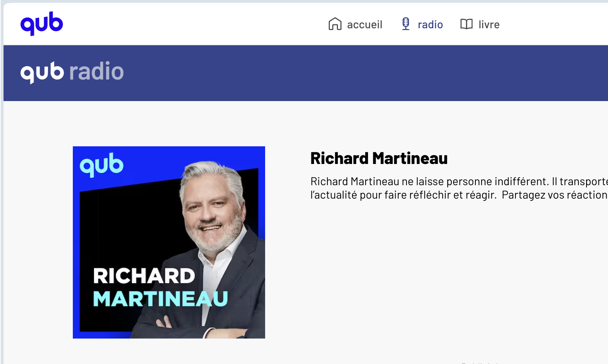608x364 pixels.
Task: Click the Richard Martineau heading
Action: pos(379,158)
